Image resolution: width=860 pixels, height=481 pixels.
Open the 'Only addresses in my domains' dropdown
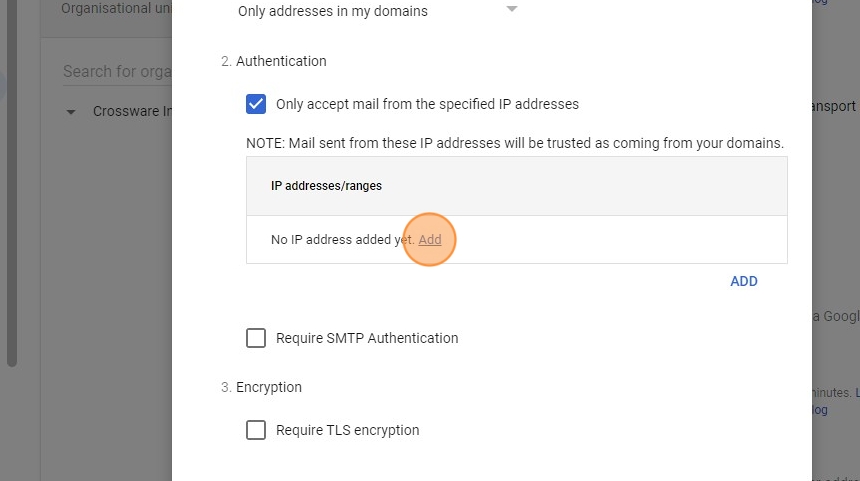332,12
